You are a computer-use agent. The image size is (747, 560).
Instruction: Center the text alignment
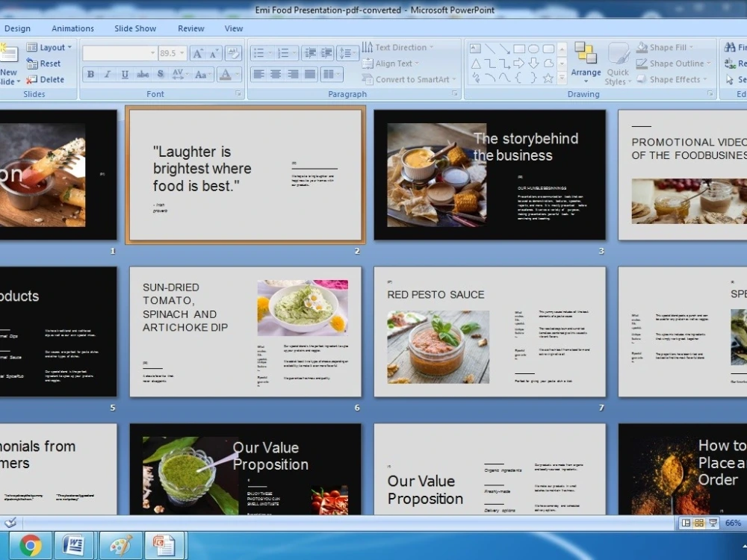pyautogui.click(x=276, y=74)
